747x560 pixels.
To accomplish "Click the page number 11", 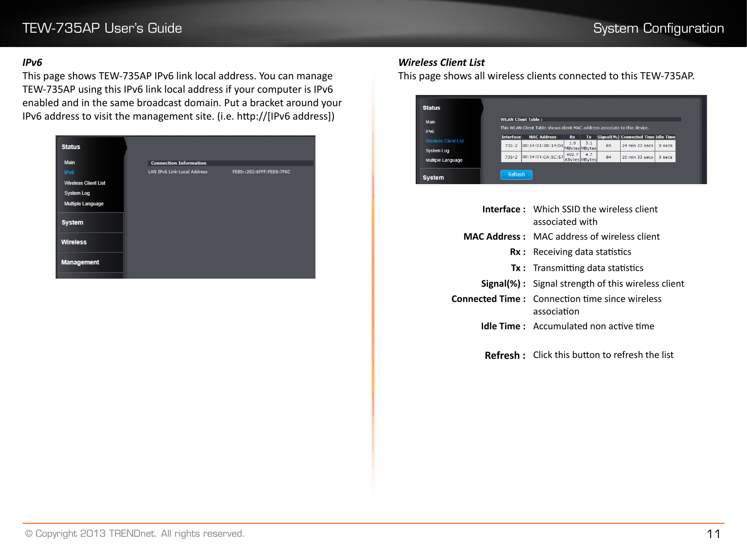I will (x=713, y=534).
